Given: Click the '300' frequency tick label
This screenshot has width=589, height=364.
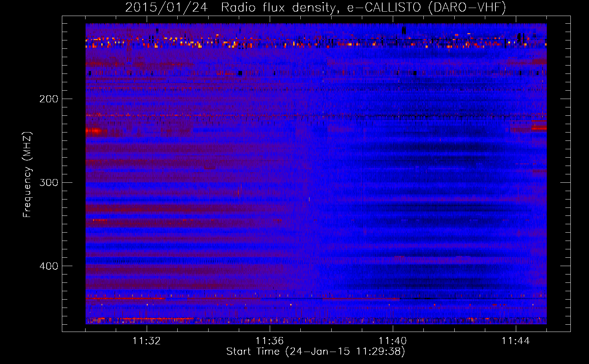Looking at the screenshot, I should (x=49, y=182).
